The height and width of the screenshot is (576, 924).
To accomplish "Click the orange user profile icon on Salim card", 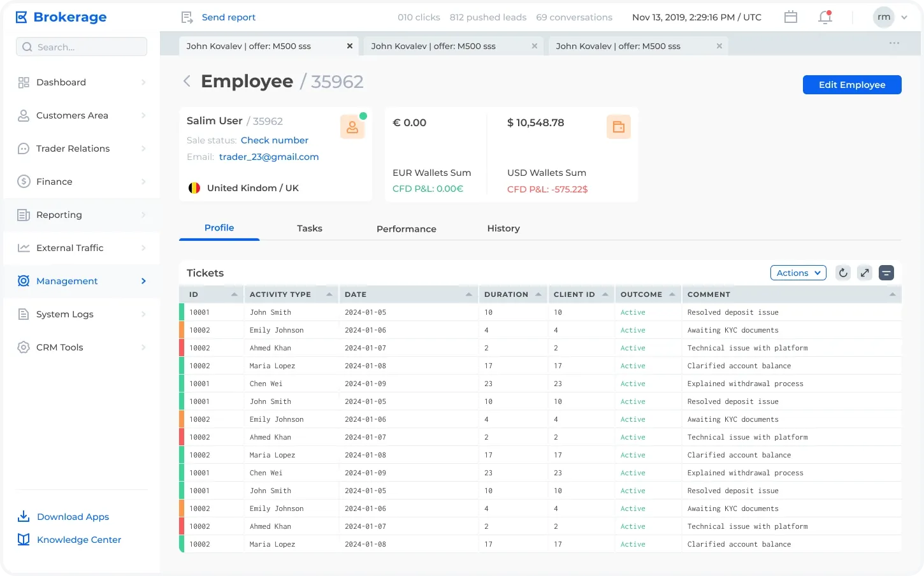I will coord(352,127).
